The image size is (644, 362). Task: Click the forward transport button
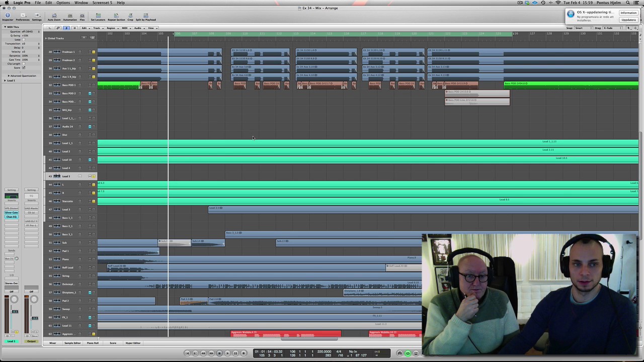pyautogui.click(x=211, y=353)
